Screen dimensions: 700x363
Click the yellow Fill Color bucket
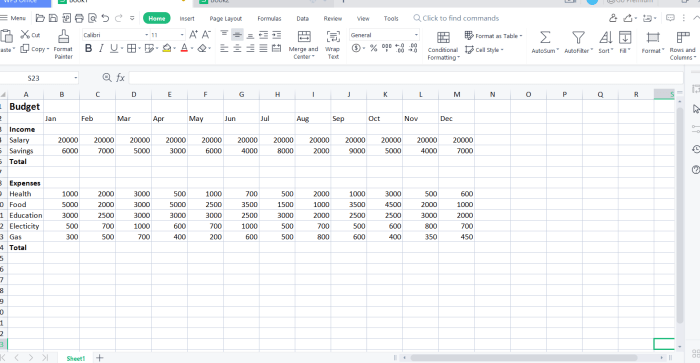point(167,48)
